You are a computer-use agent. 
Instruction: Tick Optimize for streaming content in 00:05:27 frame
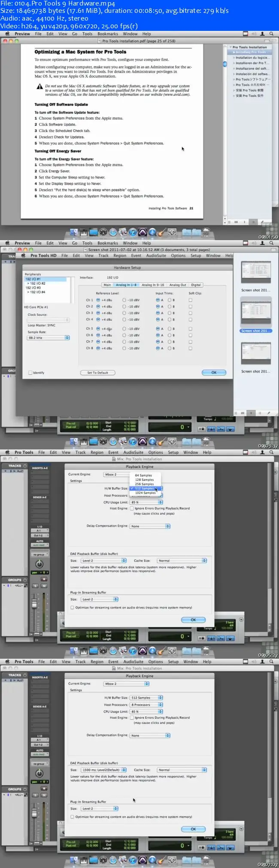[72, 608]
